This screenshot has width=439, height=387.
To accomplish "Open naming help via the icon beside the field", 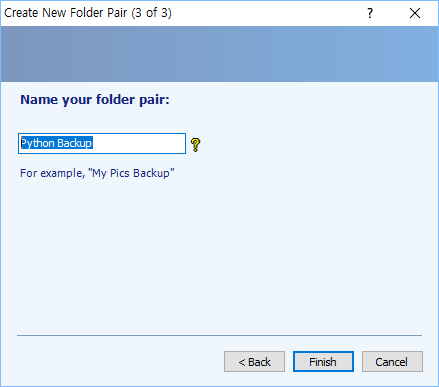I will [196, 145].
